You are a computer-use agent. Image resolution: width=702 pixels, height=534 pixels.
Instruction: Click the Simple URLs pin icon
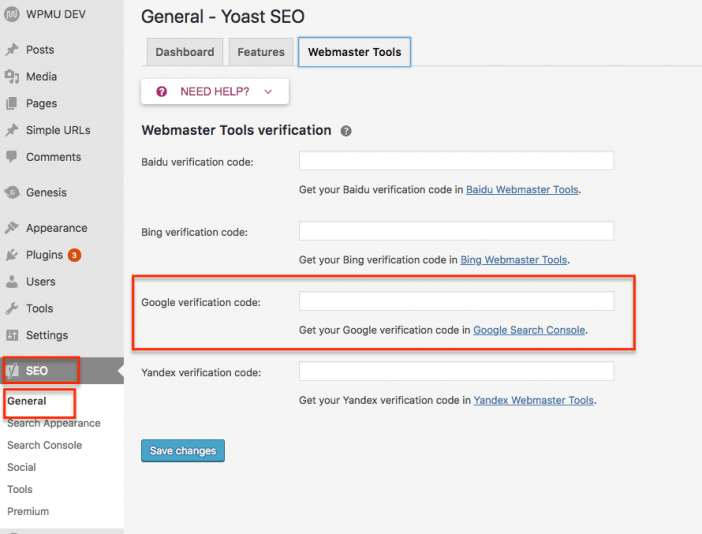[x=12, y=130]
